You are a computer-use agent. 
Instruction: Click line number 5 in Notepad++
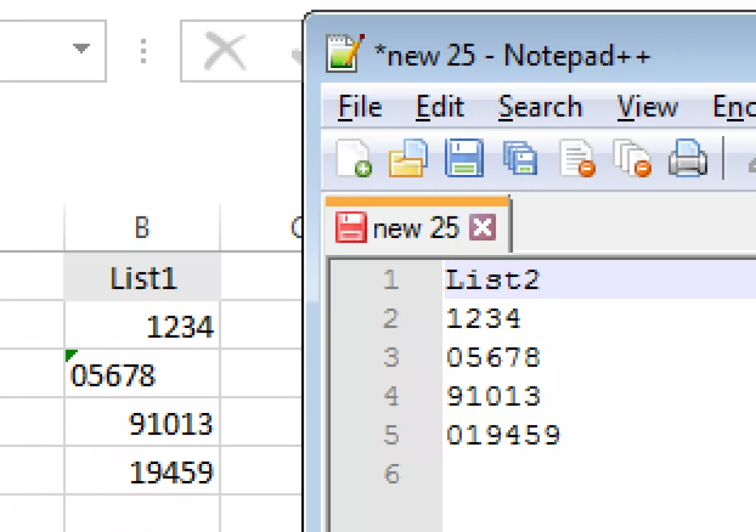(x=391, y=433)
